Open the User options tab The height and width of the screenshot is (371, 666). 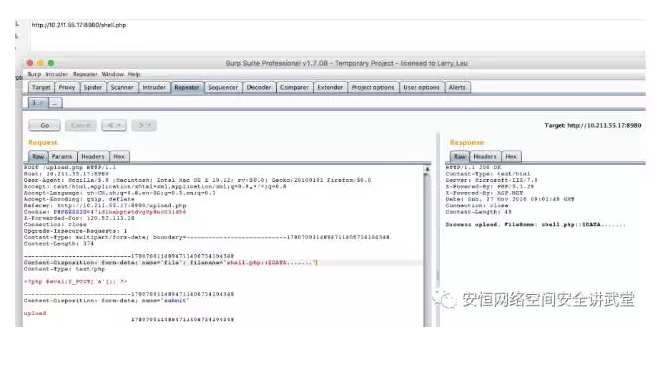click(421, 87)
